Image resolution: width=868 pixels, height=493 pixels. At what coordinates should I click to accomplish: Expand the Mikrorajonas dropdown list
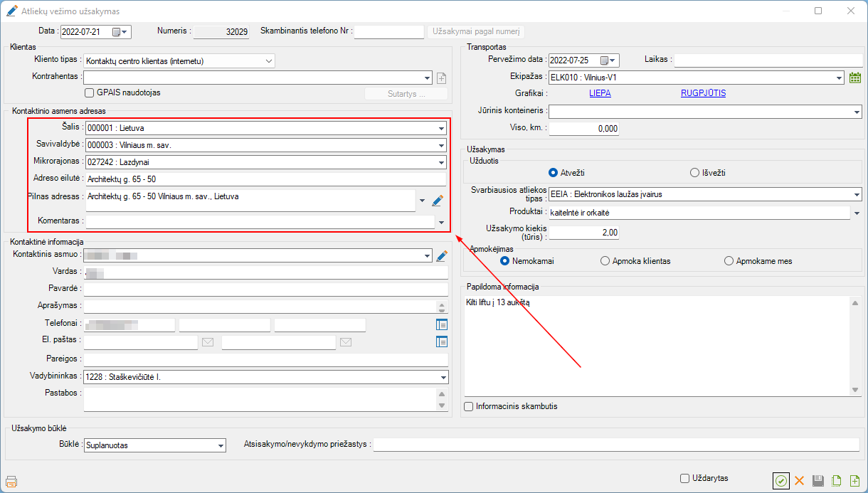tap(442, 162)
